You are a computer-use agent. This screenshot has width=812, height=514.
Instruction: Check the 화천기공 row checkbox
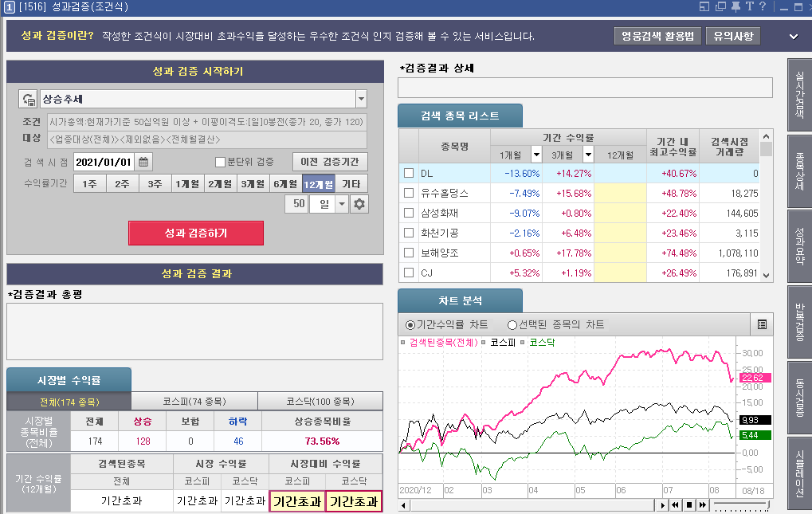(409, 233)
